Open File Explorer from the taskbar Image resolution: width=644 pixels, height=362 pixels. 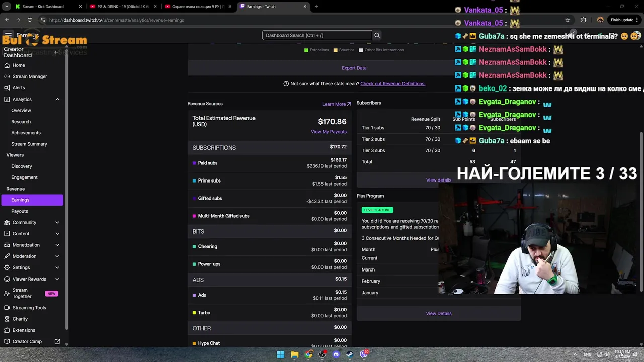point(294,354)
